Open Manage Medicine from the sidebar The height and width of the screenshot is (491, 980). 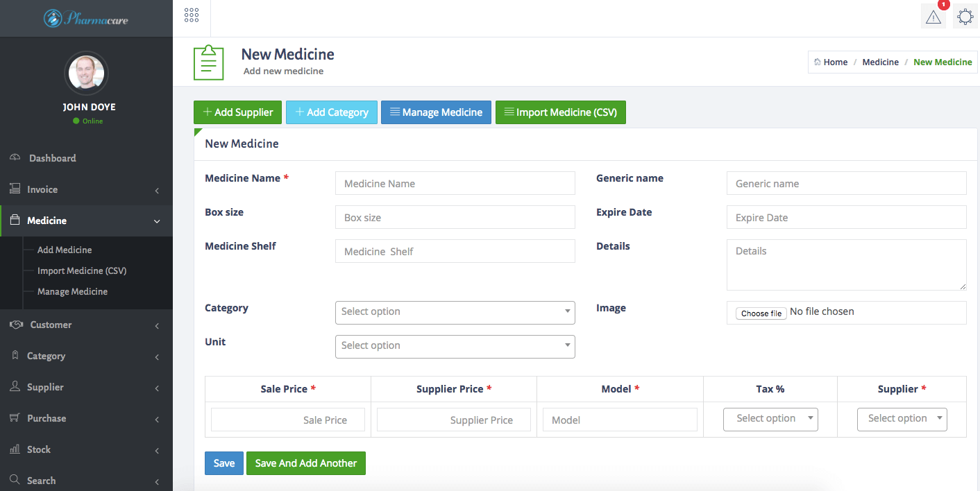pyautogui.click(x=72, y=291)
